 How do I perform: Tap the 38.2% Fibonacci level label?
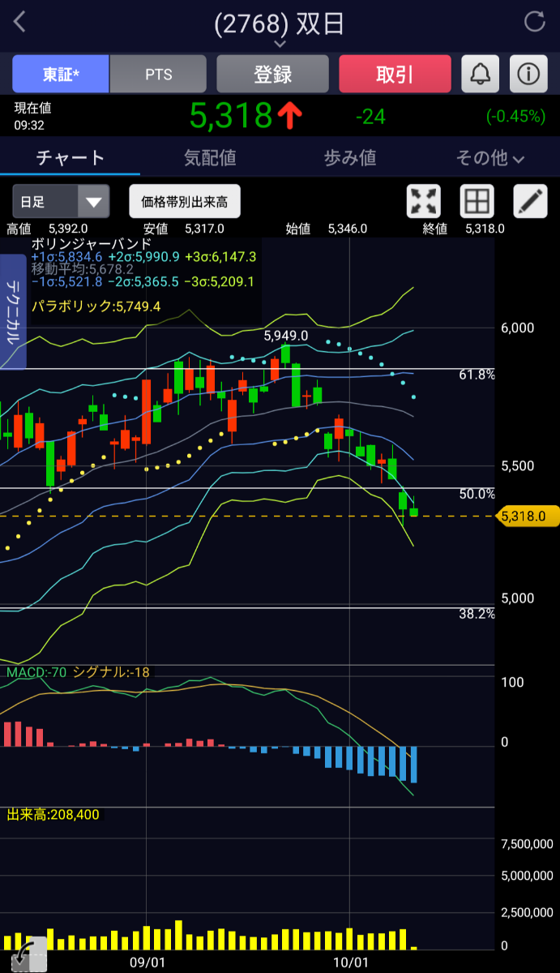[477, 614]
